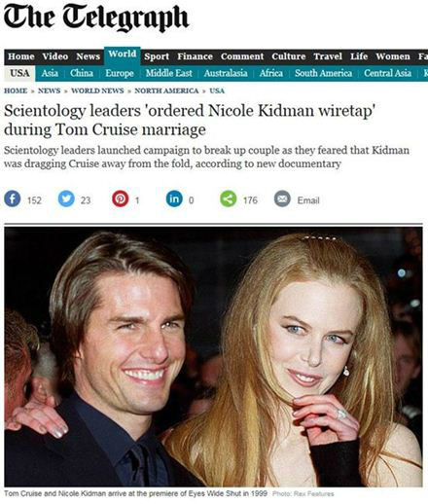Share on LinkedIn icon
This screenshot has height=504, width=428.
174,198
